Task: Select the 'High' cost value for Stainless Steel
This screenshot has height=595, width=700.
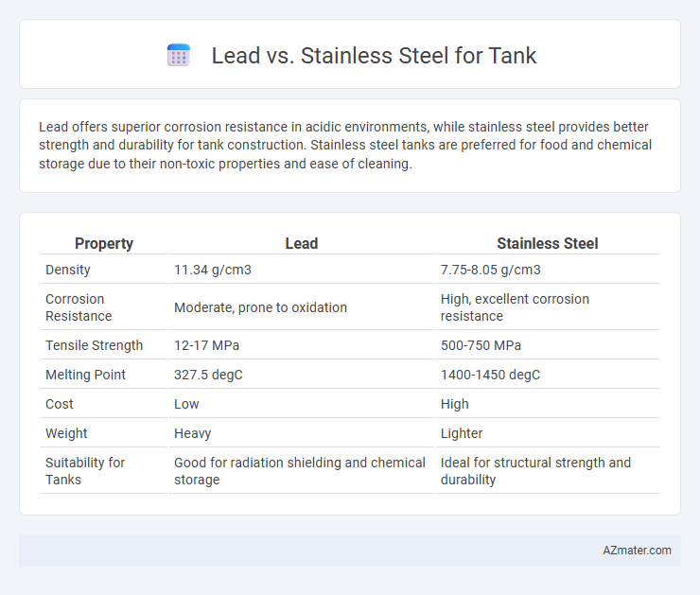Action: click(454, 404)
